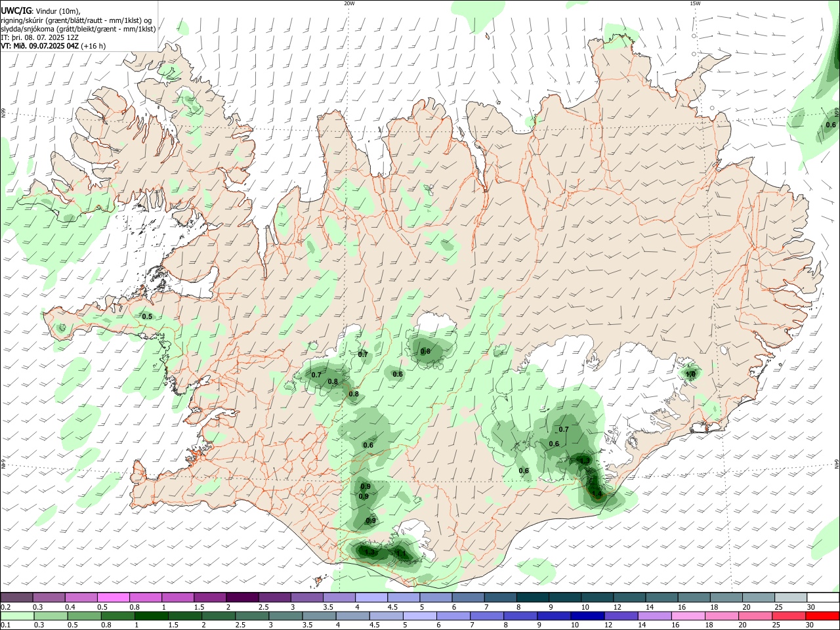Click the valid time line 'VT: Mið. 09.07.2025 04Z'
The image size is (840, 630).
tap(41, 46)
